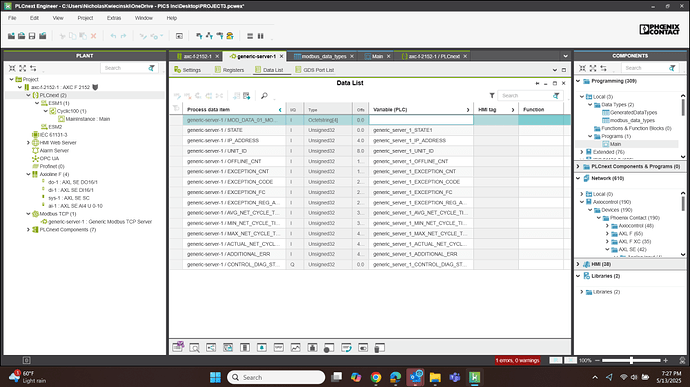The width and height of the screenshot is (690, 387).
Task: Select MainInstance : Main in the PLANT tree
Action: click(88, 119)
